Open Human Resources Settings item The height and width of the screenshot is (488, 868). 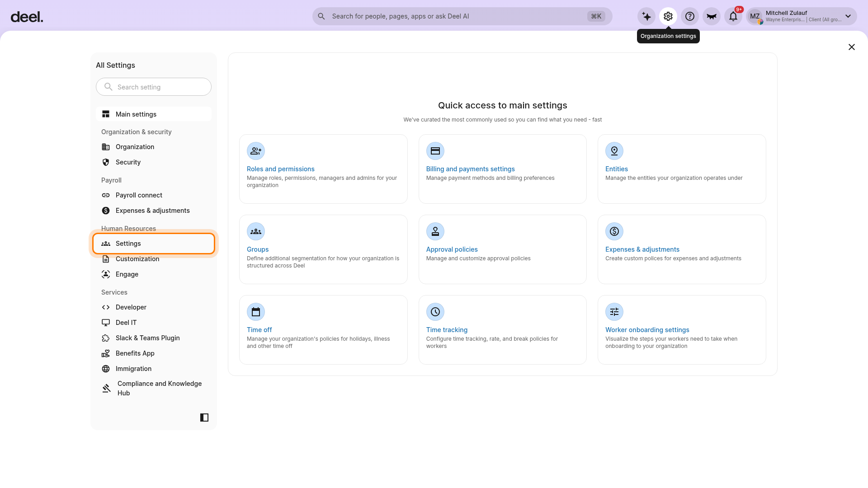[154, 244]
